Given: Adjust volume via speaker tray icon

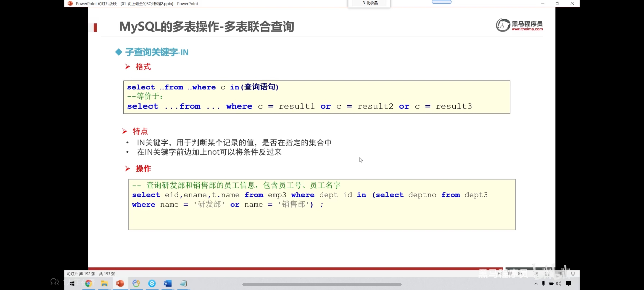Looking at the screenshot, I should tap(558, 283).
